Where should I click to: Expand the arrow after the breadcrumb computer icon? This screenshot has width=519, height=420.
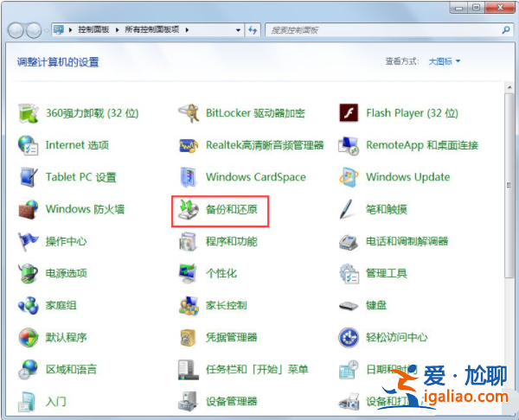tap(70, 30)
